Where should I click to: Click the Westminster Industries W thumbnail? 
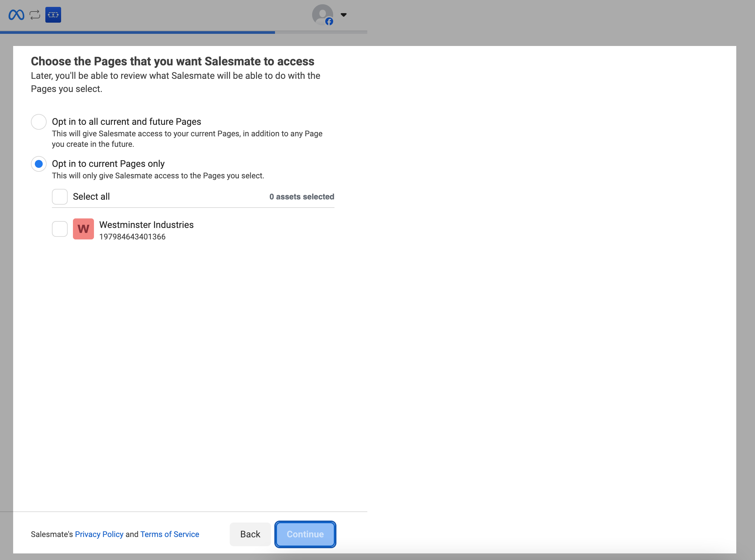pyautogui.click(x=83, y=229)
